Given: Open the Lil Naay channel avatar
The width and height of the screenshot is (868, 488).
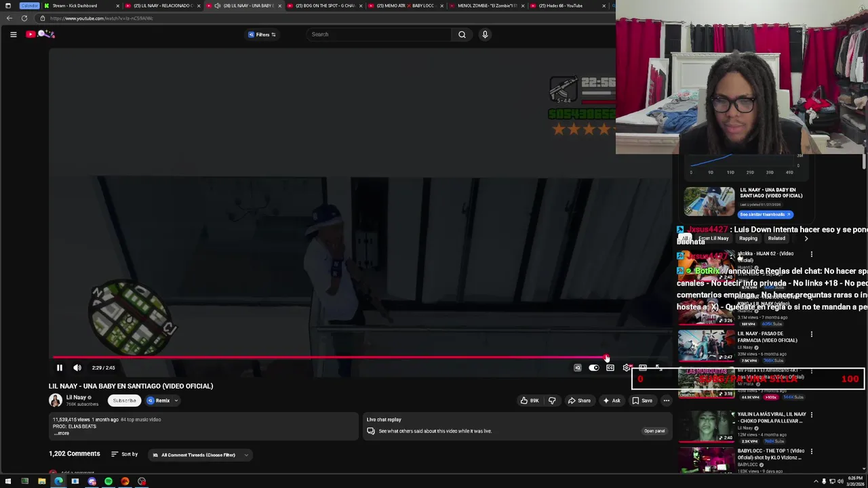Looking at the screenshot, I should click(x=56, y=400).
